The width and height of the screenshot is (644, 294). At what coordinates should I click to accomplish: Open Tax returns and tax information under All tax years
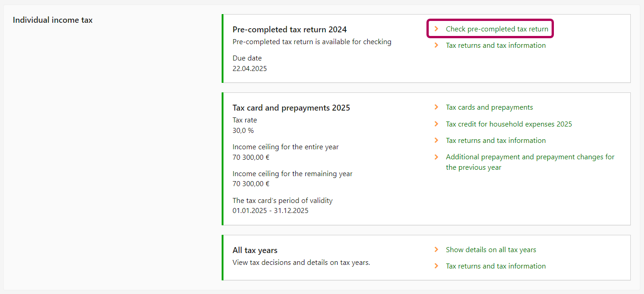click(x=496, y=266)
